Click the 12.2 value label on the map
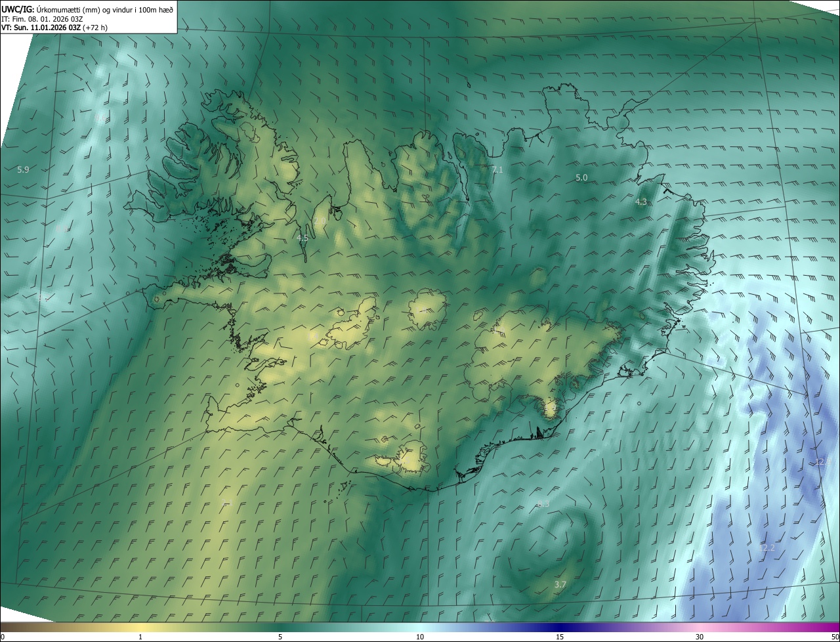Screen dimensions: 840x642 click(x=767, y=547)
